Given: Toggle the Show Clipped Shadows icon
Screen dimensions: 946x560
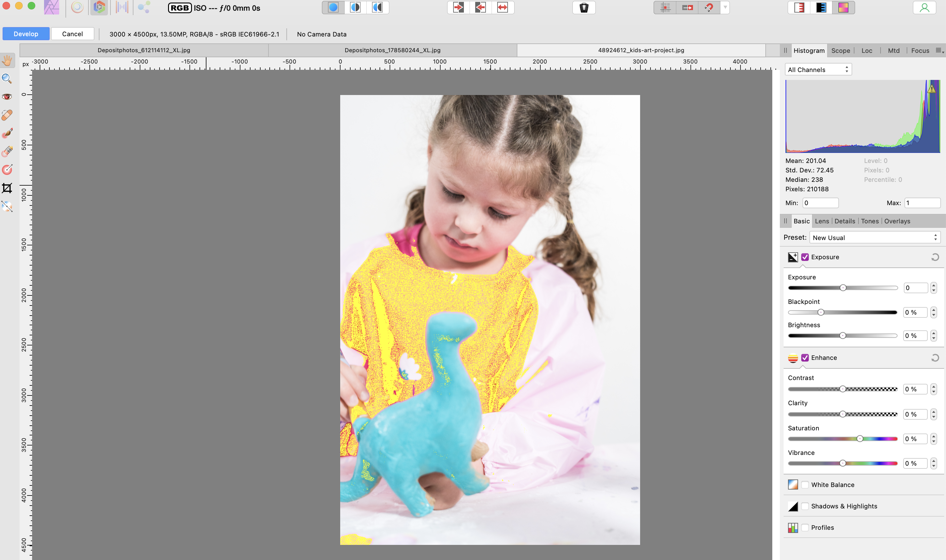Looking at the screenshot, I should [x=821, y=8].
